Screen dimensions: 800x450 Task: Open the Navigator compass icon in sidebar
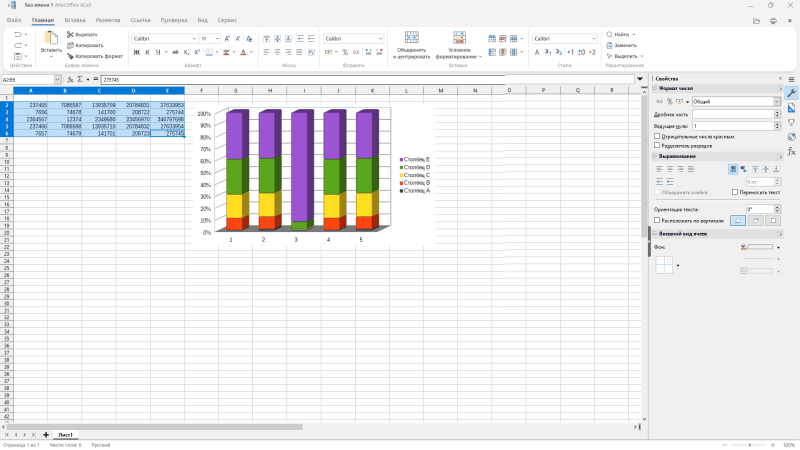point(791,137)
